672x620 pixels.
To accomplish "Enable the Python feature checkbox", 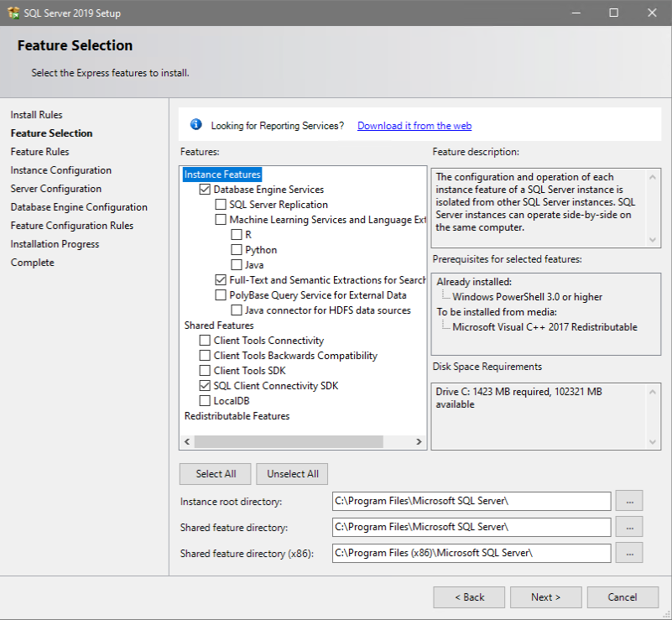I will click(237, 250).
